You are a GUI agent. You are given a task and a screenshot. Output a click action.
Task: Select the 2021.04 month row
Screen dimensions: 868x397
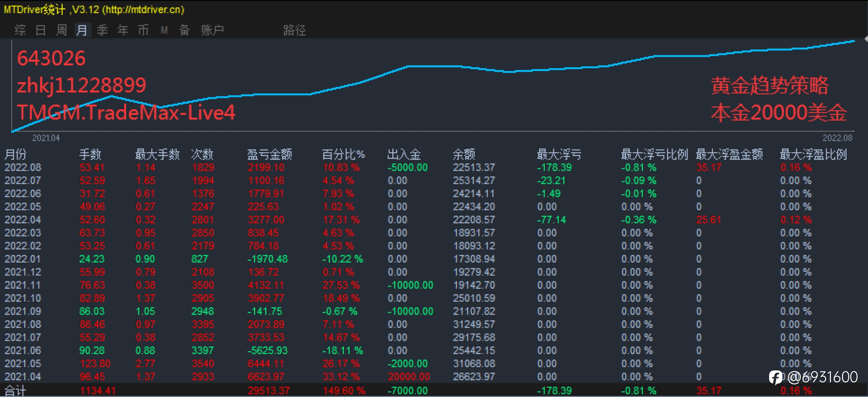(434, 376)
